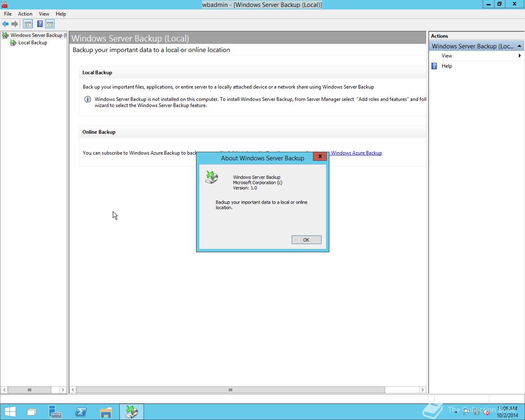Open the Help menu

point(61,14)
